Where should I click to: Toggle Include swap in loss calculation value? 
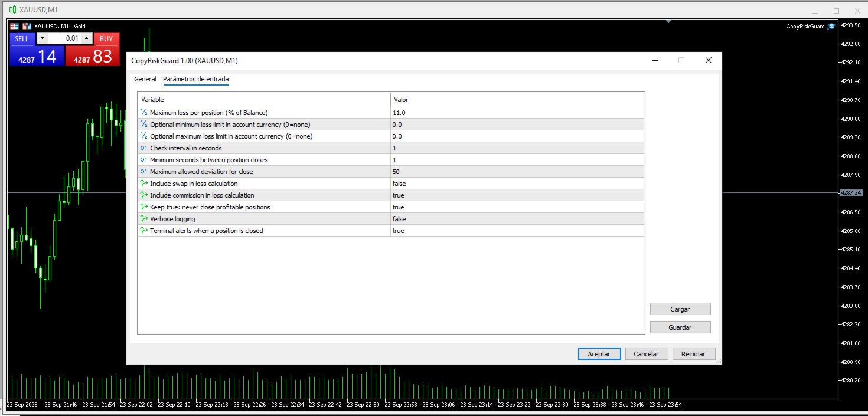coord(517,184)
